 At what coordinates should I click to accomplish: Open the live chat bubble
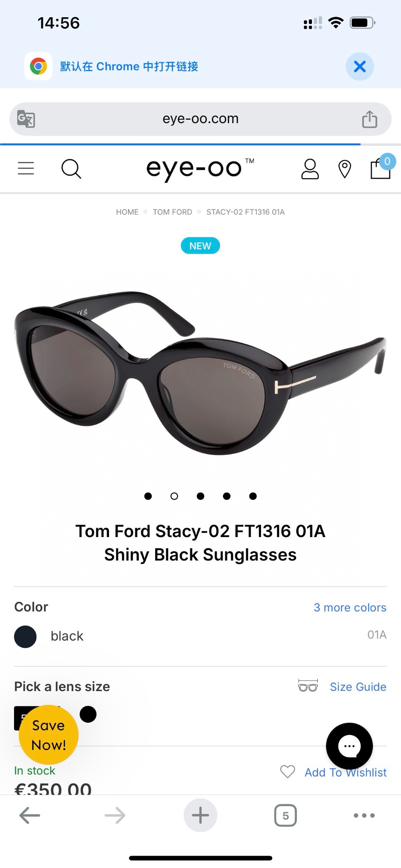coord(349,746)
